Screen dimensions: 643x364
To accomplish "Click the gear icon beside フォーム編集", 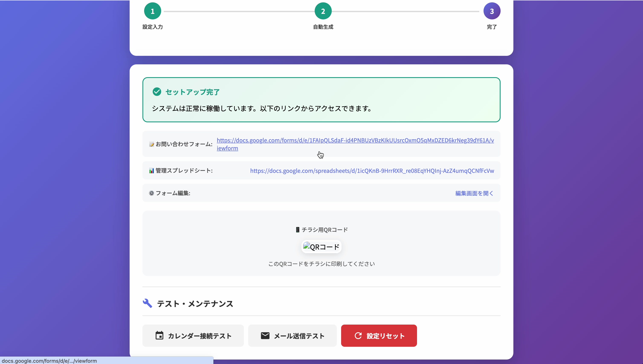I will (x=151, y=193).
